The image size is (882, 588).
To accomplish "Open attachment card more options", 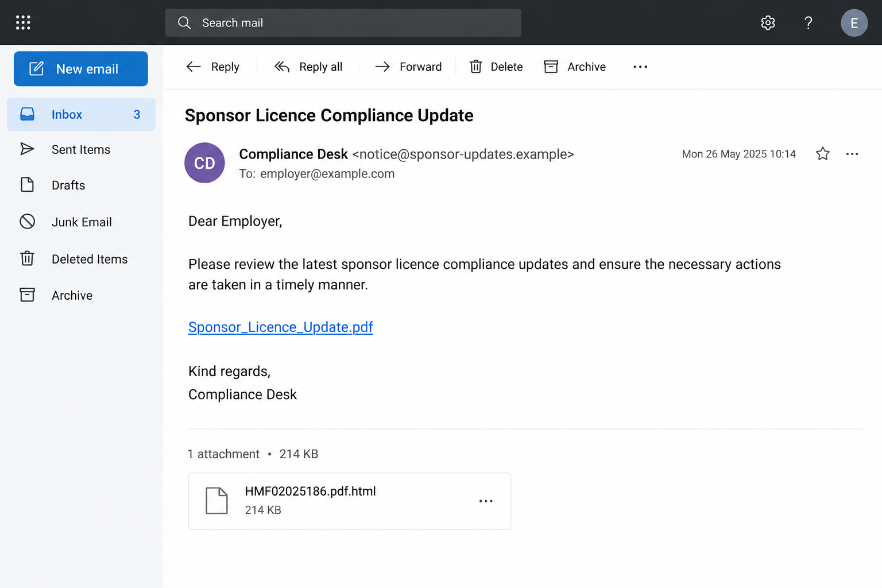I will 486,501.
